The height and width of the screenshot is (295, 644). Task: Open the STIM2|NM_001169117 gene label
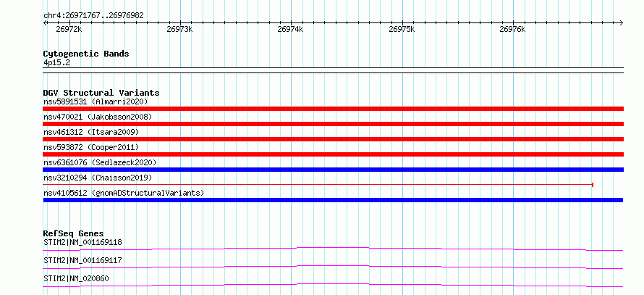82,260
